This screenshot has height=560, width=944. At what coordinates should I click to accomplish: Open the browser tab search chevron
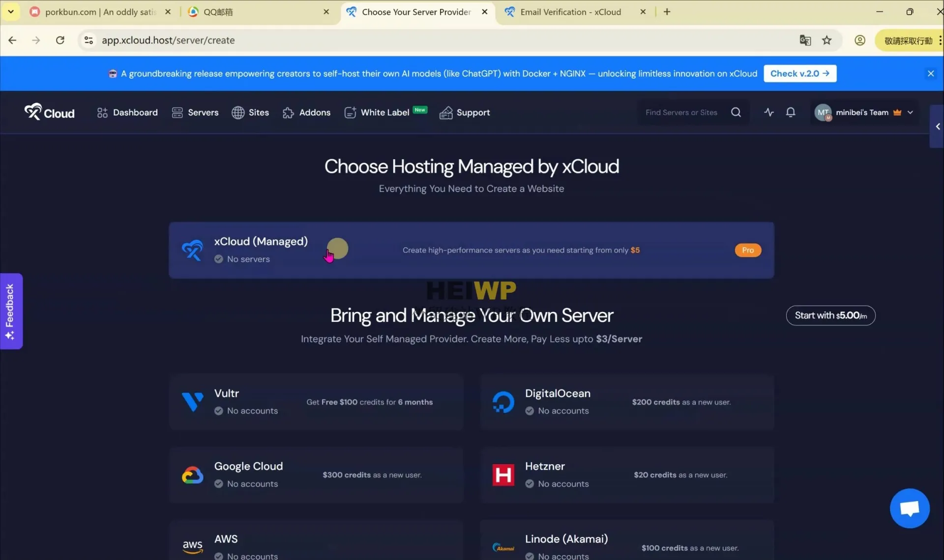pos(10,11)
